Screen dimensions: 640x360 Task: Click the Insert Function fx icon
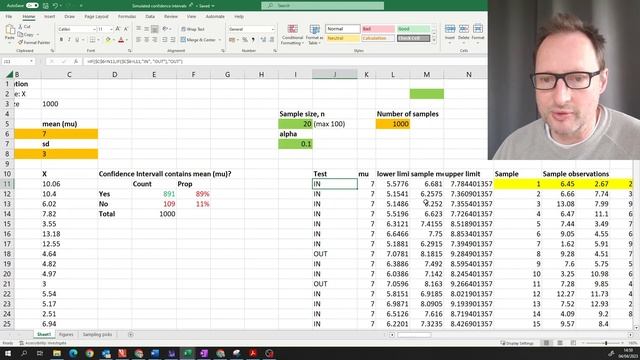click(x=76, y=61)
